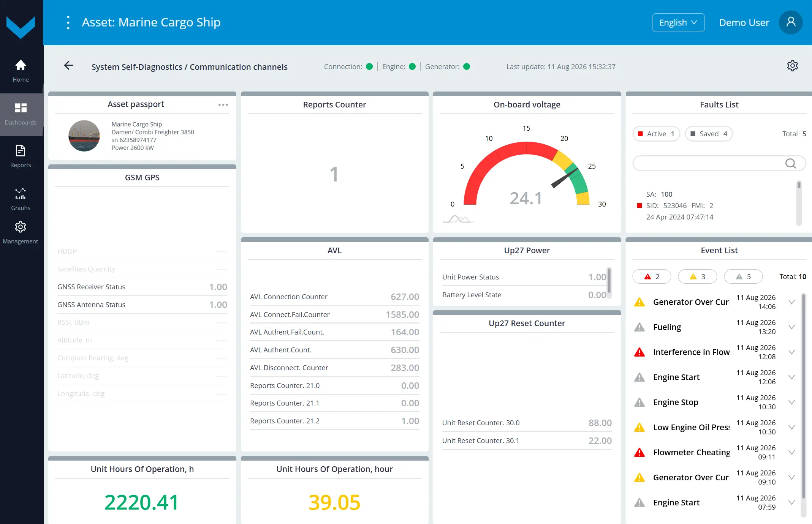Click red alert icon of Interference in Flow
812x524 pixels.
pyautogui.click(x=639, y=352)
